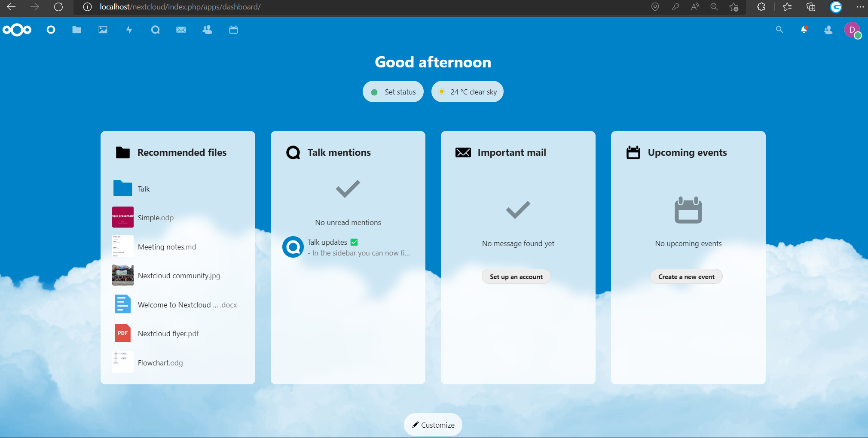The height and width of the screenshot is (438, 868).
Task: Click the Simple.odp thumbnail
Action: 123,217
